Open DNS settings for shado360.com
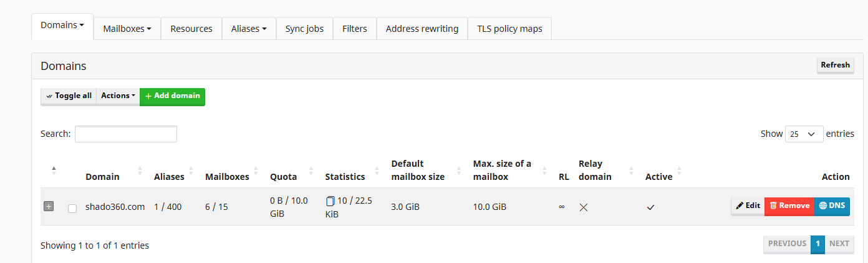 (x=832, y=206)
